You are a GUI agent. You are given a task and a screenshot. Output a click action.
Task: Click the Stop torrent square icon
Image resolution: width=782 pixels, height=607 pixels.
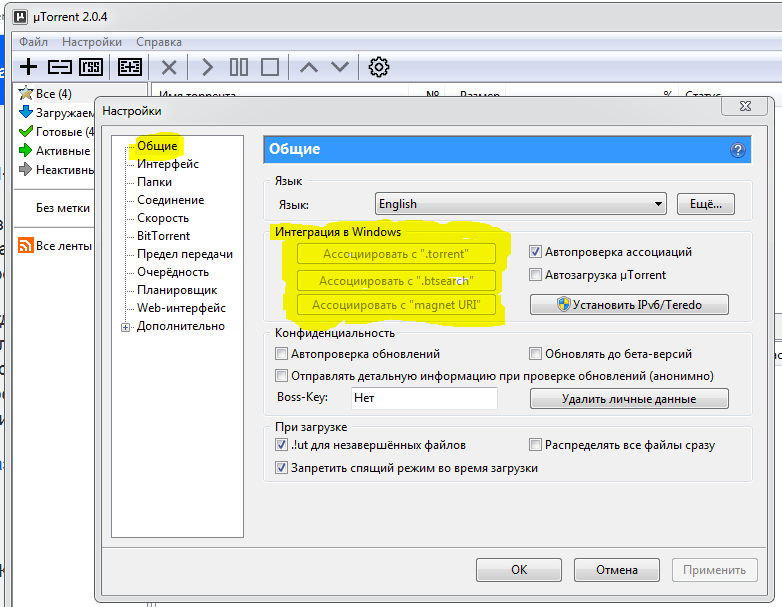point(270,67)
